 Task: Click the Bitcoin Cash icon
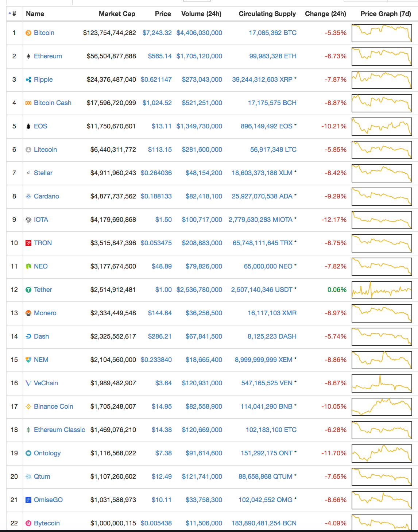(28, 103)
